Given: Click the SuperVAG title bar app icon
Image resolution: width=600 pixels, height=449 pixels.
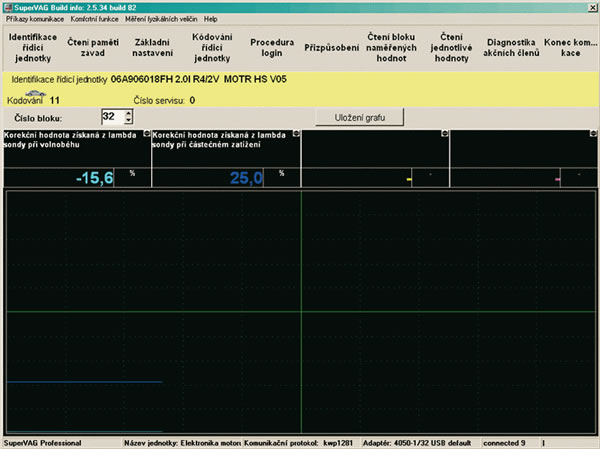Looking at the screenshot, I should coord(8,8).
